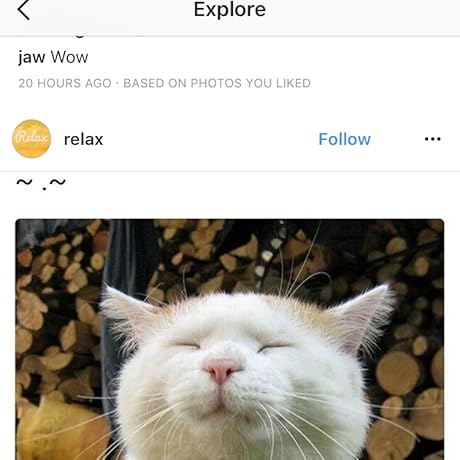Viewport: 460px width, 460px height.
Task: Click the '20 HOURS AGO' timestamp
Action: tap(65, 83)
